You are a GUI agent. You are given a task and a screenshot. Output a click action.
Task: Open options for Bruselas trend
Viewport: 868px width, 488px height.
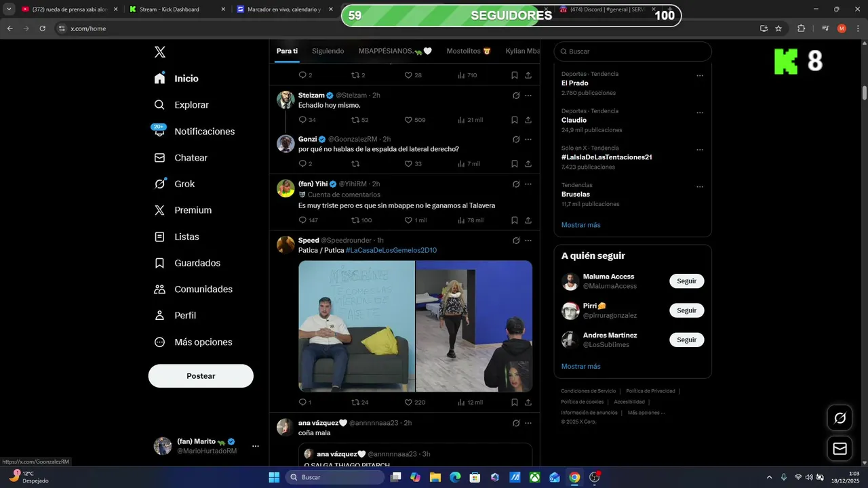[700, 186]
